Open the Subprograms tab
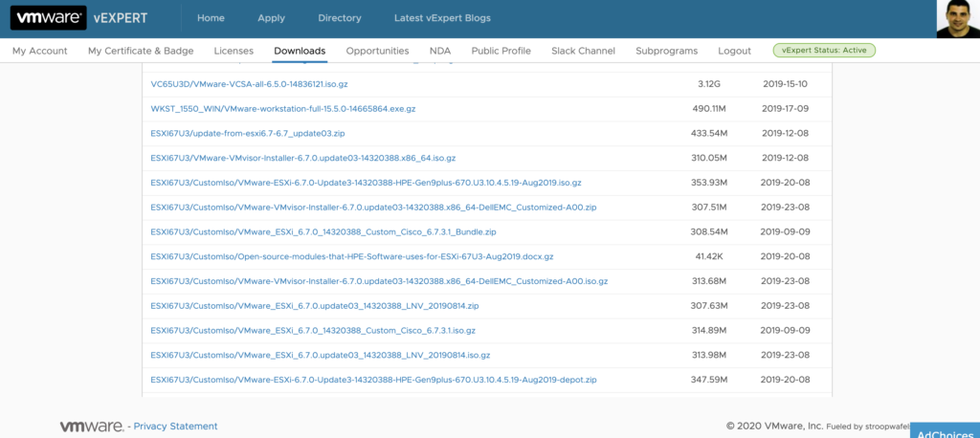980x438 pixels. click(x=667, y=51)
